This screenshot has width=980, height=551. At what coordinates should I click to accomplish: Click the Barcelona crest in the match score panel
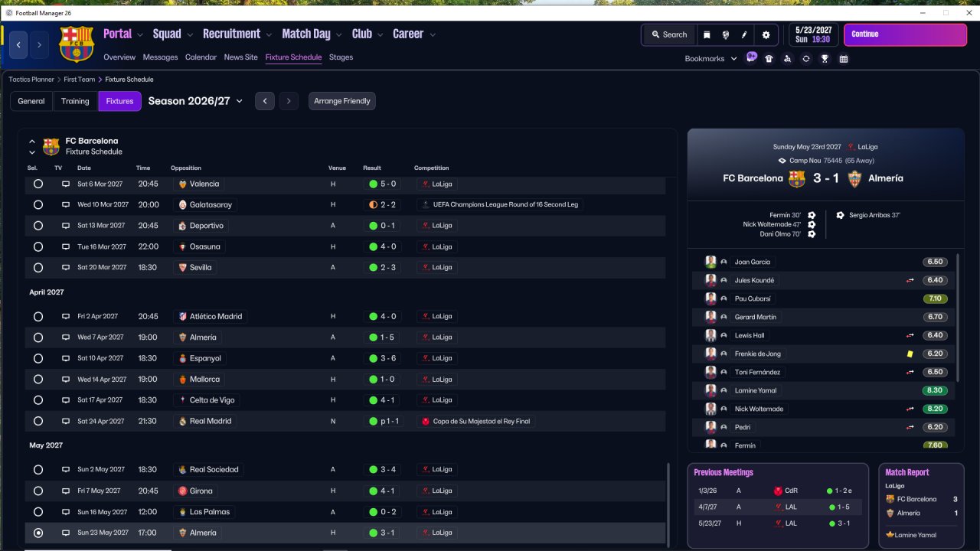coord(797,178)
